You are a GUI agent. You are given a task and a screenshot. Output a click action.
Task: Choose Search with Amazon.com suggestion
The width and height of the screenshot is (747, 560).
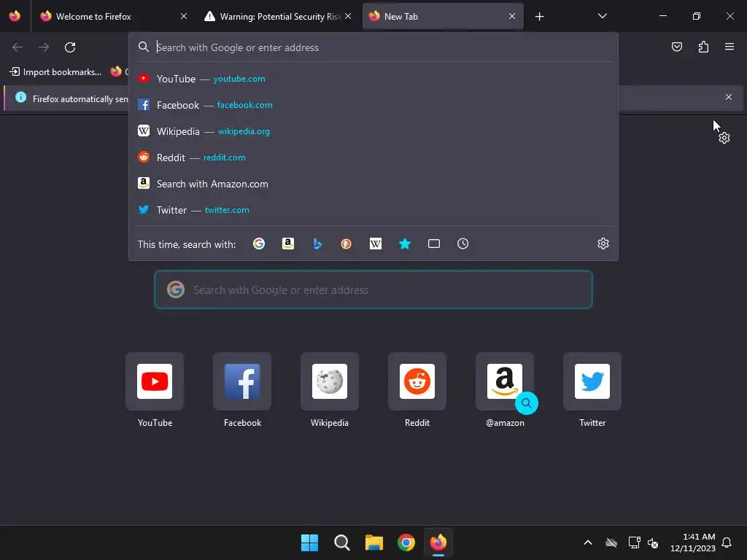point(373,184)
